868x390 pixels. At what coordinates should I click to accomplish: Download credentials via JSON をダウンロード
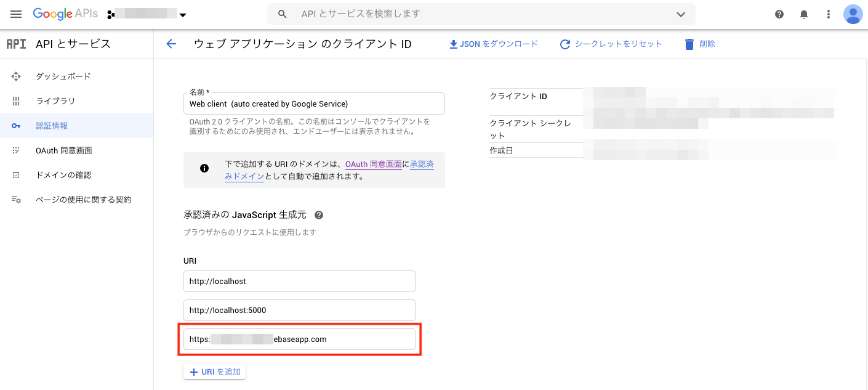click(492, 43)
